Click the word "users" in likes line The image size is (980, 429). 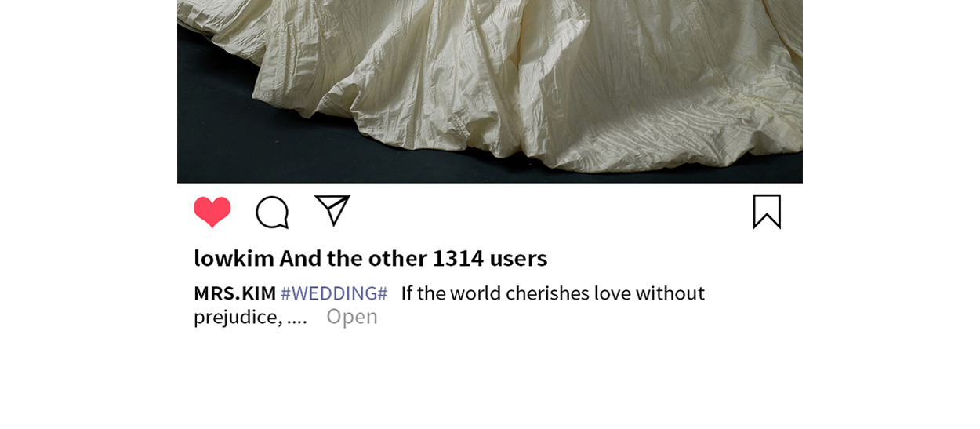[x=518, y=258]
